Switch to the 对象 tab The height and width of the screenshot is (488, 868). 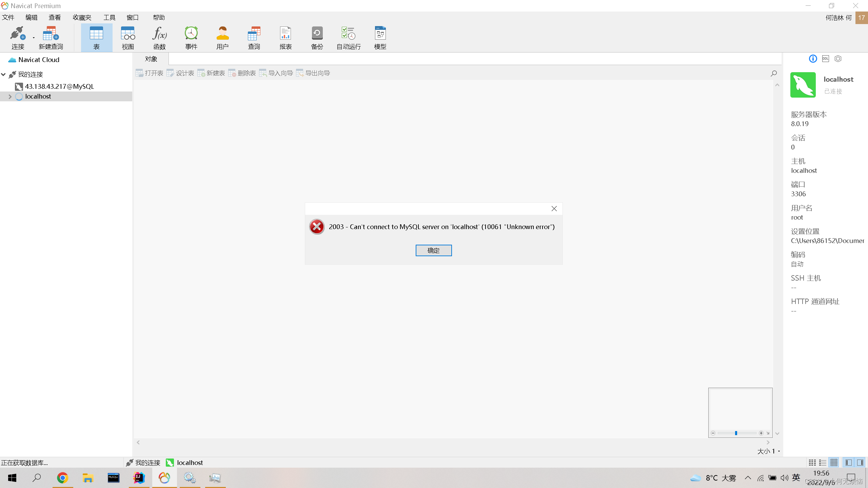pyautogui.click(x=151, y=59)
